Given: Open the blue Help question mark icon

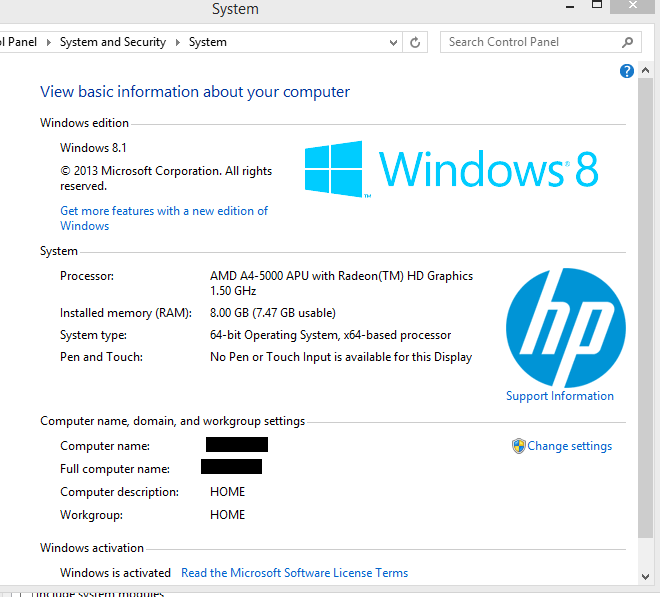Looking at the screenshot, I should (x=627, y=71).
